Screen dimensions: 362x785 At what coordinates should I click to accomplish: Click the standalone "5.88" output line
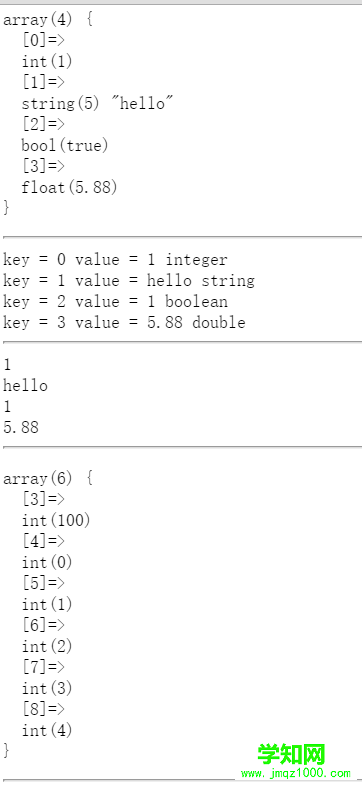click(21, 427)
